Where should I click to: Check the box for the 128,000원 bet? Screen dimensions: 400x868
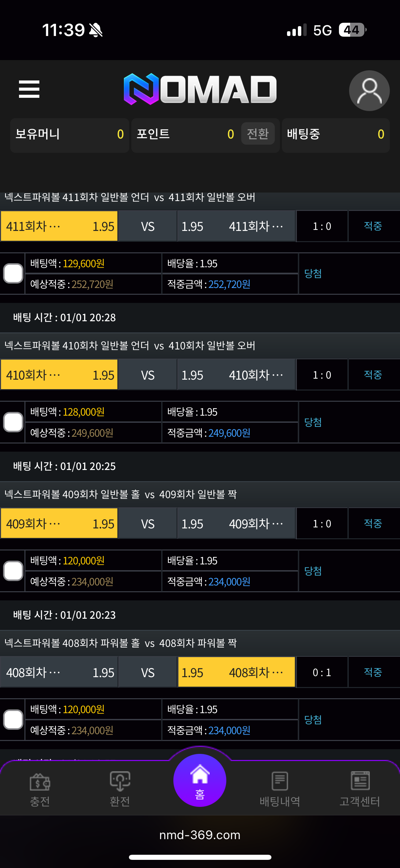coord(13,422)
